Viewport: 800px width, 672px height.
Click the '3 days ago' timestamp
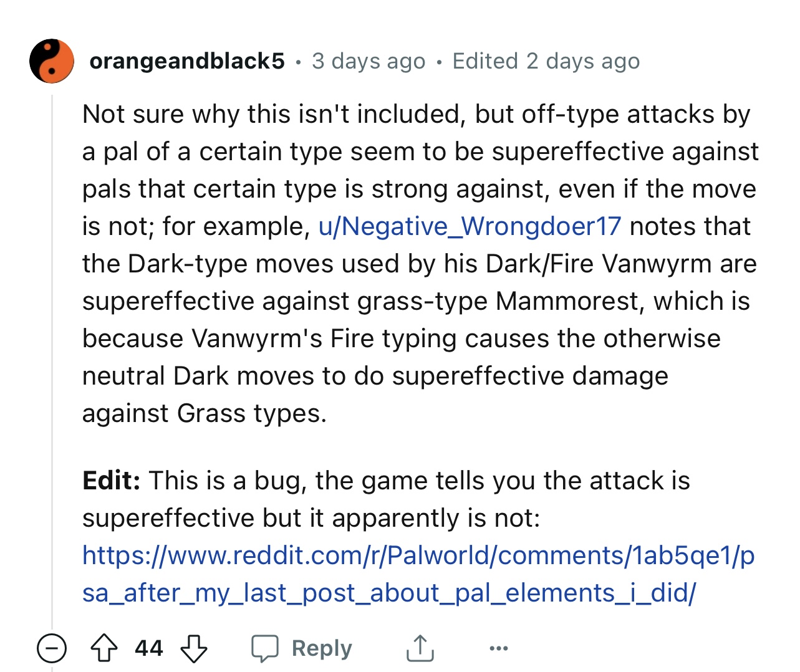[x=369, y=61]
